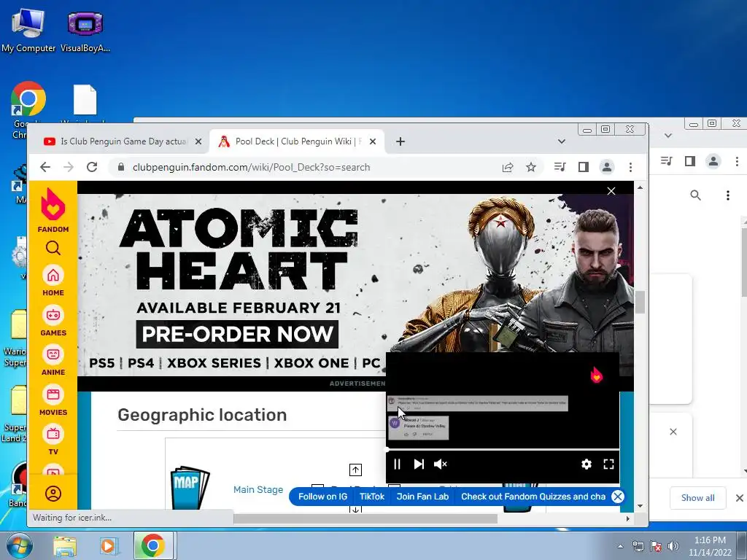Open Fandom sidebar search
The height and width of the screenshot is (560, 747).
(53, 248)
